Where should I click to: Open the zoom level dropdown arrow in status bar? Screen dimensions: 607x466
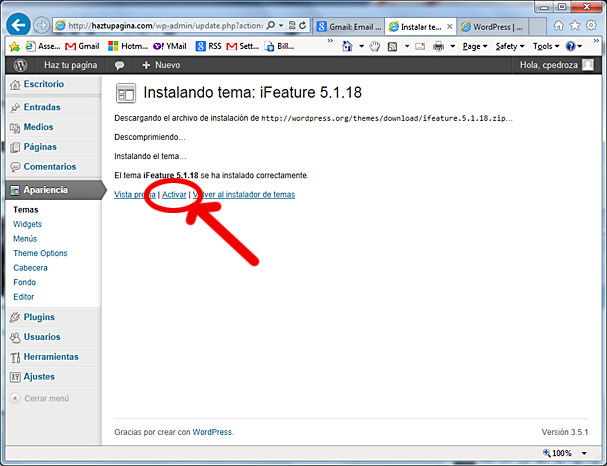click(584, 453)
